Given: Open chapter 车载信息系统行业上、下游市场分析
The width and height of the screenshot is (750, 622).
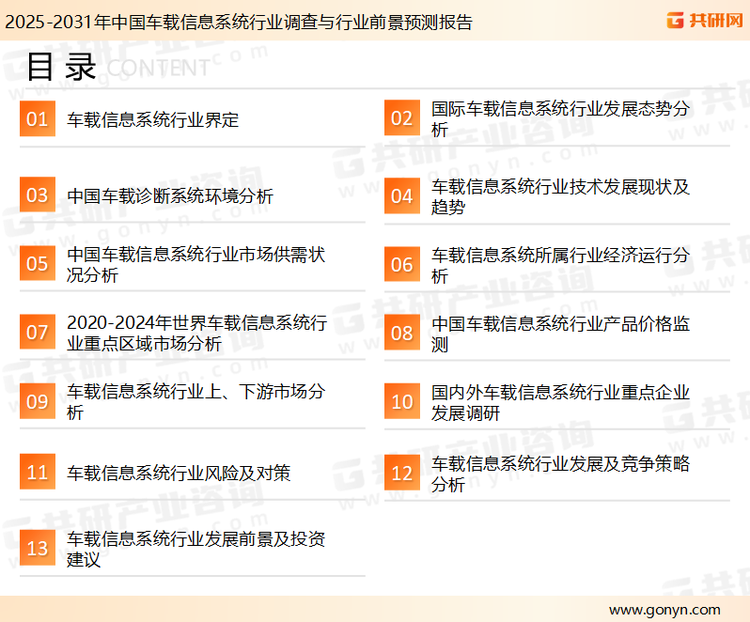Looking at the screenshot, I should pyautogui.click(x=196, y=401).
